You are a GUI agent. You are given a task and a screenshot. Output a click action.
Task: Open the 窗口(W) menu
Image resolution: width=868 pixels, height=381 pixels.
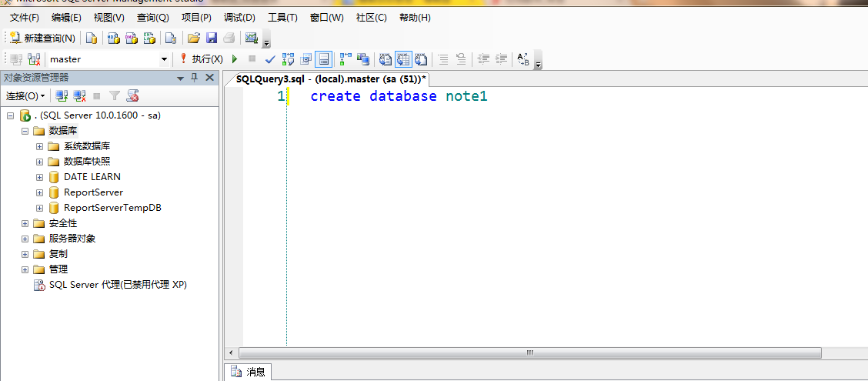(x=326, y=18)
